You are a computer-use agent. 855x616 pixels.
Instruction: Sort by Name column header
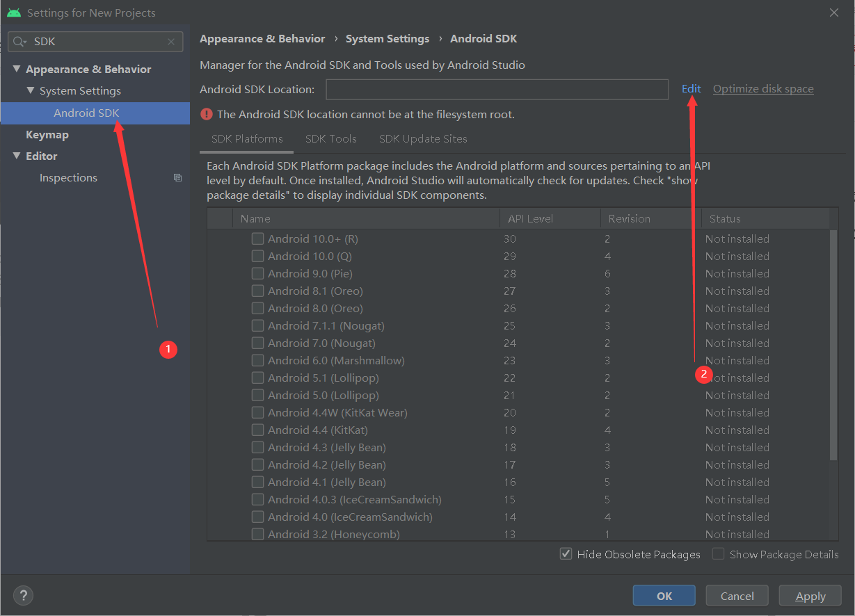coord(366,218)
